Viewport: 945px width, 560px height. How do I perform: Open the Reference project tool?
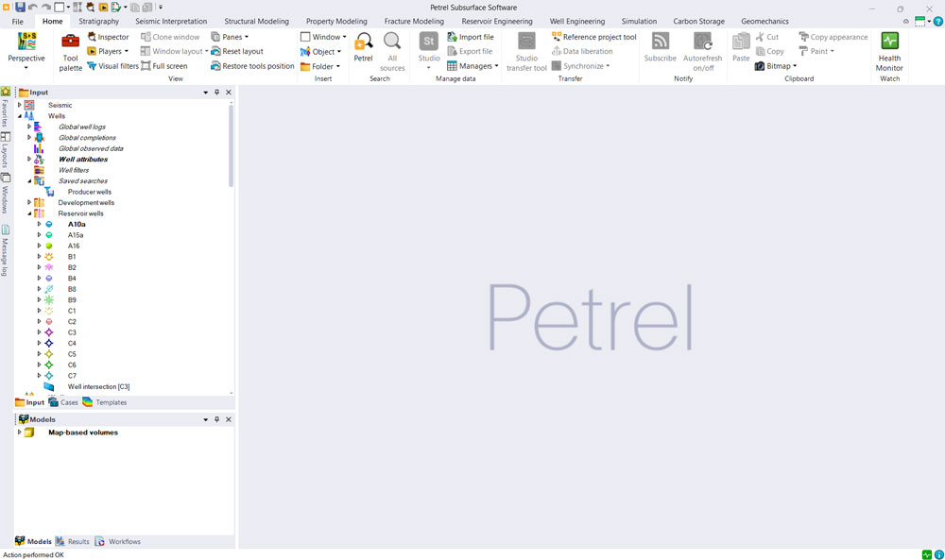click(593, 37)
